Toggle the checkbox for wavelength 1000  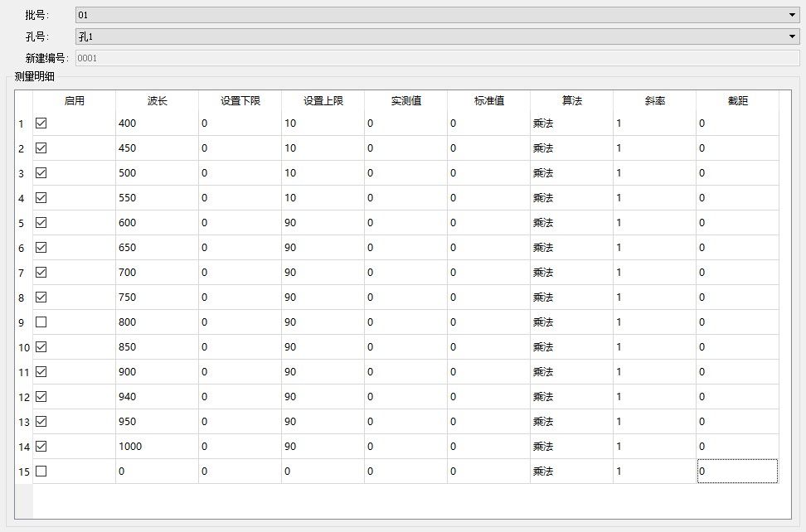click(41, 446)
